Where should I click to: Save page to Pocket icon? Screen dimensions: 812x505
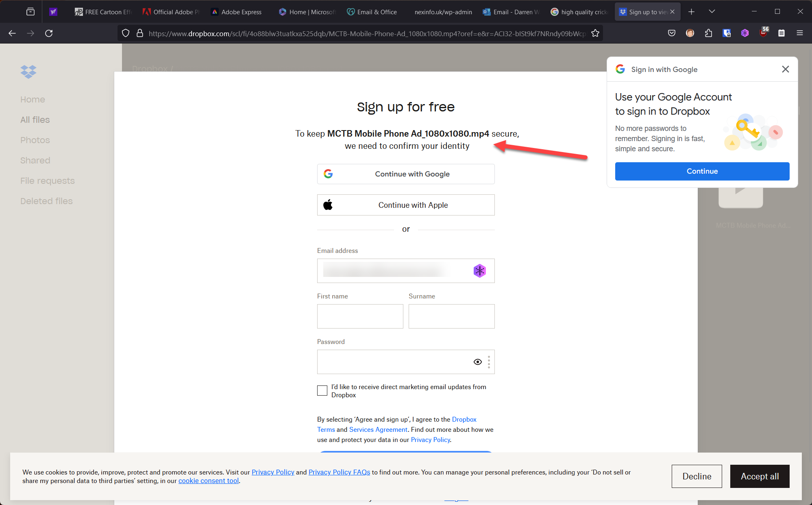coord(672,33)
